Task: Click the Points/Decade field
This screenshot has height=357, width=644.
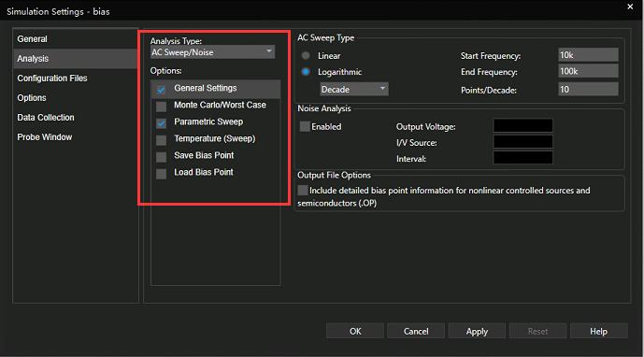Action: coord(588,89)
